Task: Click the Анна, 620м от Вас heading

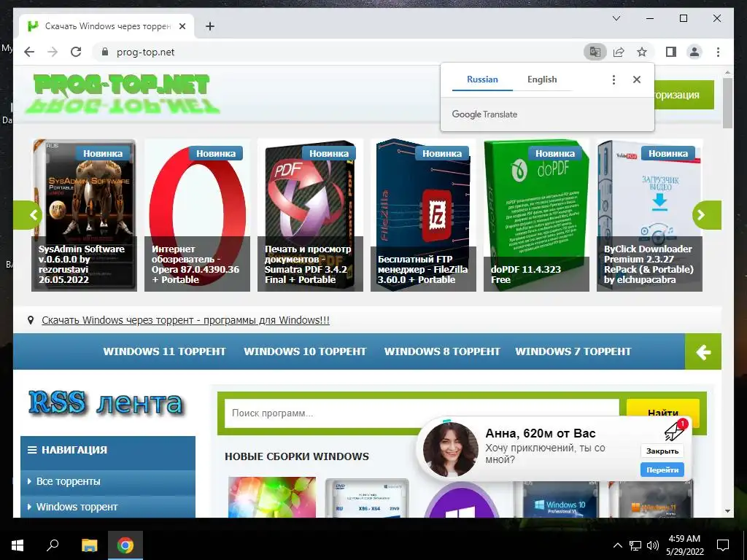Action: click(541, 433)
